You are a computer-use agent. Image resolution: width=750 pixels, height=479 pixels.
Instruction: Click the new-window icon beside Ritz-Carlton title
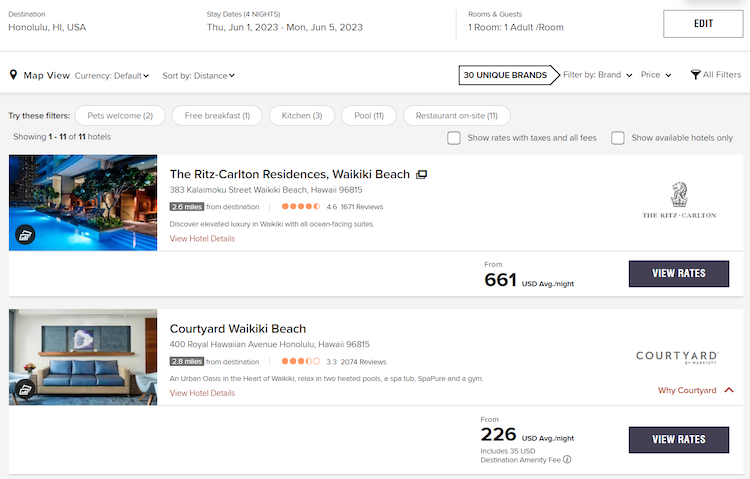pos(421,174)
